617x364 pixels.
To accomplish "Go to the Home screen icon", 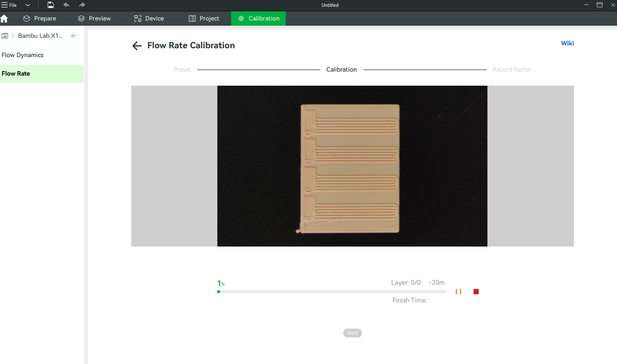I will point(4,19).
